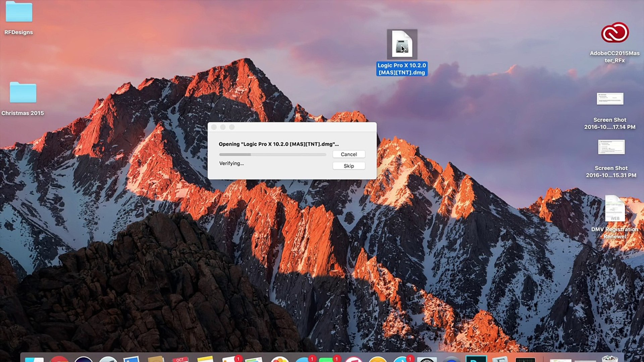
Task: Cancel opening the Logic Pro dmg
Action: (x=348, y=154)
